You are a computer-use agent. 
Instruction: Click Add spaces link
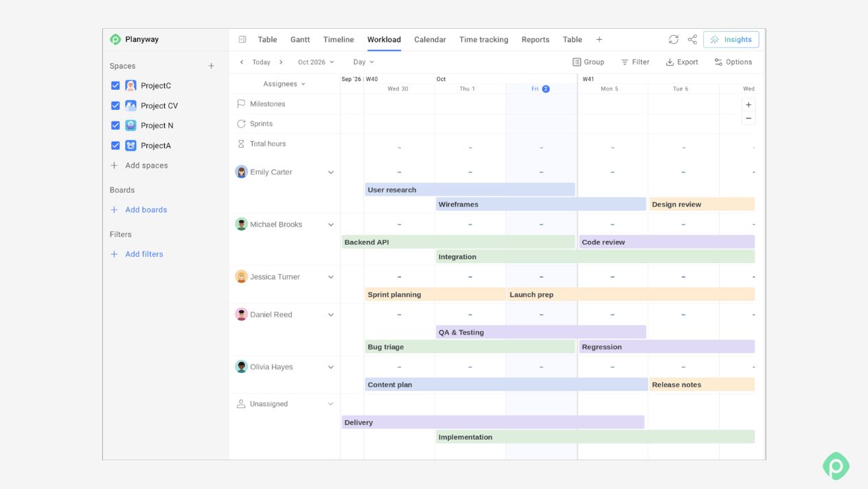(139, 166)
